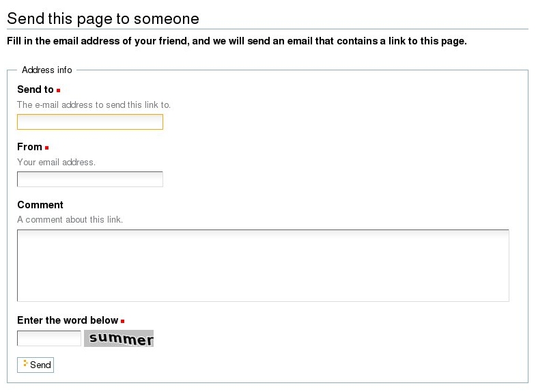Viewport: 536px width, 392px height.
Task: Focus the "From" email input box
Action: pyautogui.click(x=89, y=179)
